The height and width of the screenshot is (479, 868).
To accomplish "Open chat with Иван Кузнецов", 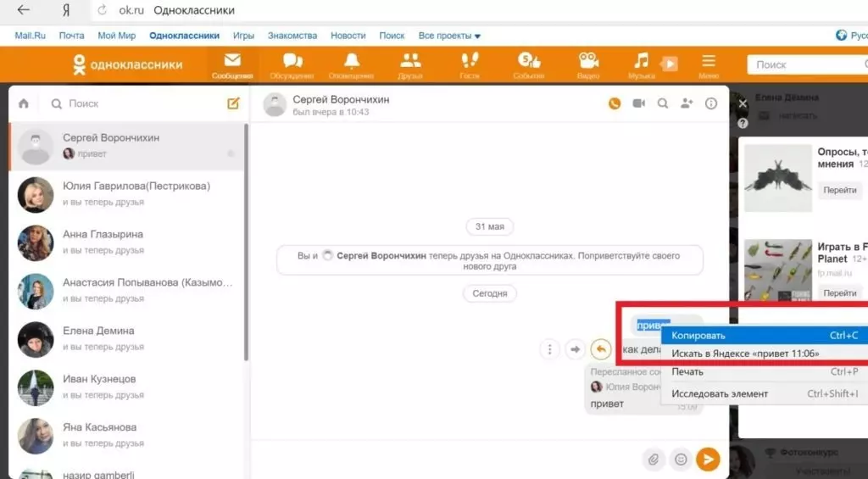I will click(x=126, y=387).
